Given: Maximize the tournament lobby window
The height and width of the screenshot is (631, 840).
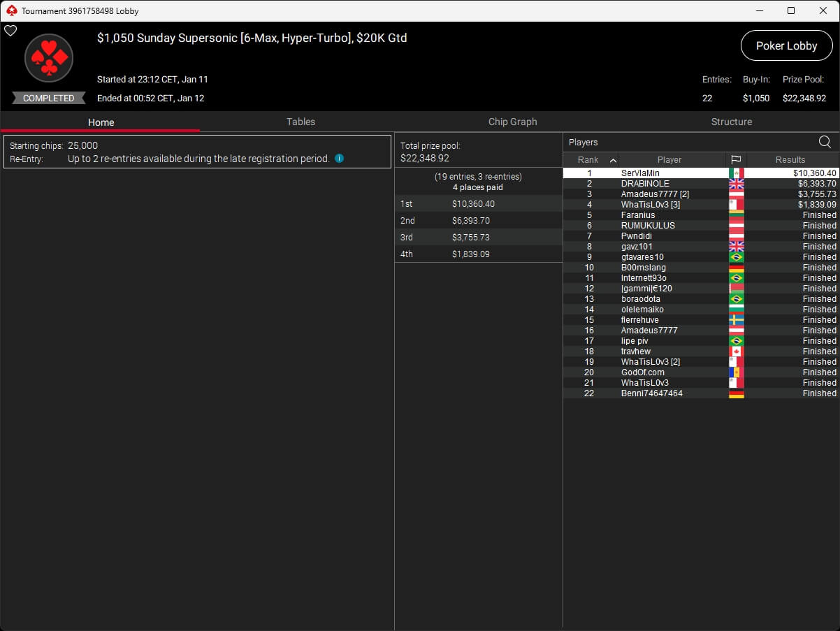Looking at the screenshot, I should coord(790,10).
